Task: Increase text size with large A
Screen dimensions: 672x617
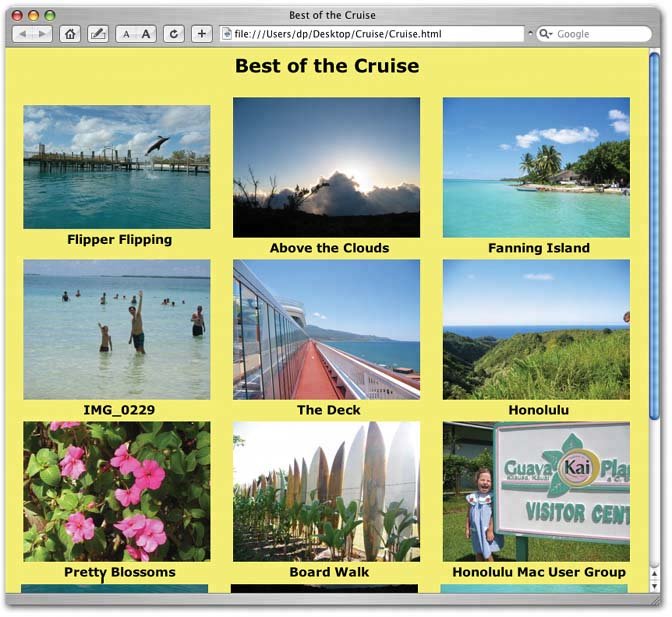Action: tap(146, 34)
